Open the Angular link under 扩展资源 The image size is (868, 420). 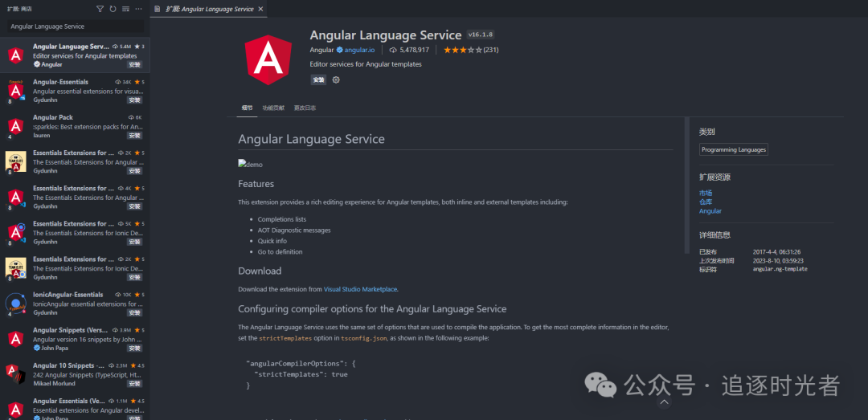pyautogui.click(x=710, y=211)
